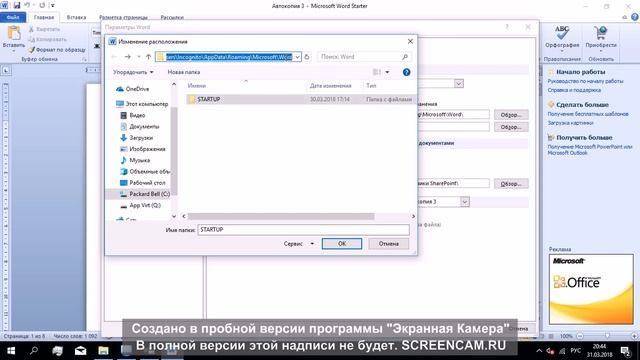Open help with the blue question mark icon

point(407,72)
